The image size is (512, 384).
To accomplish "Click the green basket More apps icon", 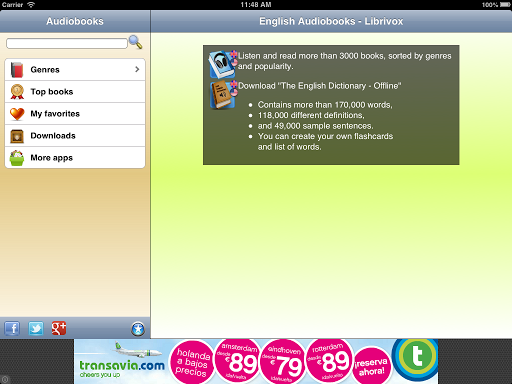I will tap(17, 158).
